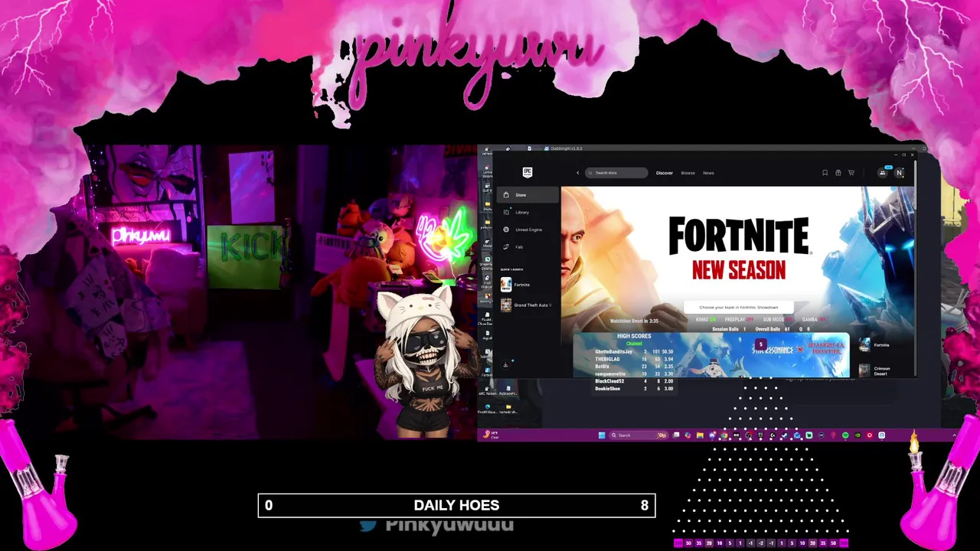Viewport: 980px width, 551px height.
Task: Click the Epic Games logo in launcher
Action: [x=528, y=172]
